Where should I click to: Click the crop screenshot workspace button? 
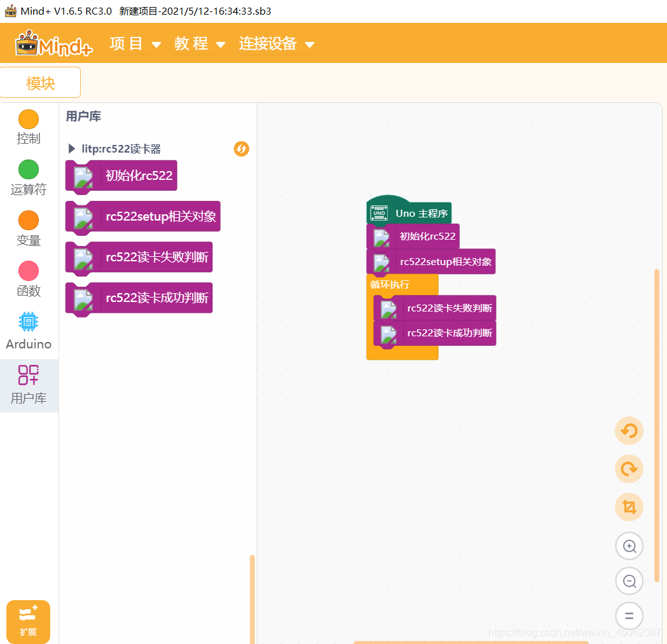[629, 507]
